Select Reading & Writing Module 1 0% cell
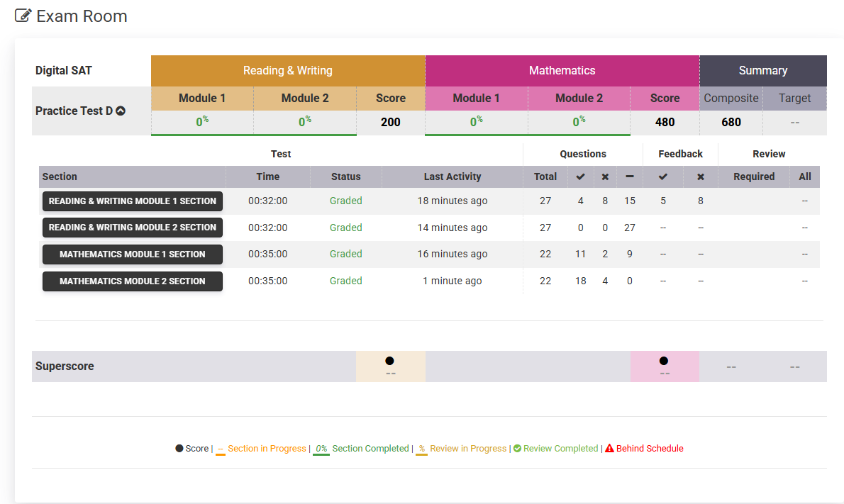 tap(202, 122)
